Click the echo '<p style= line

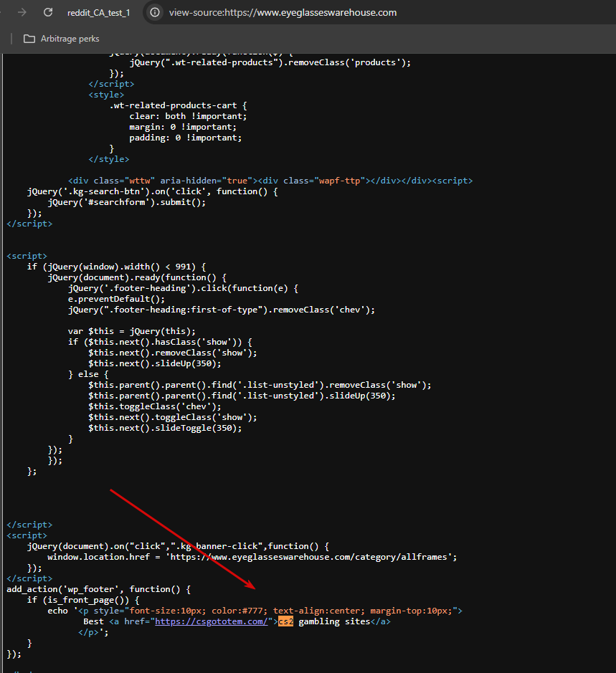(x=255, y=611)
